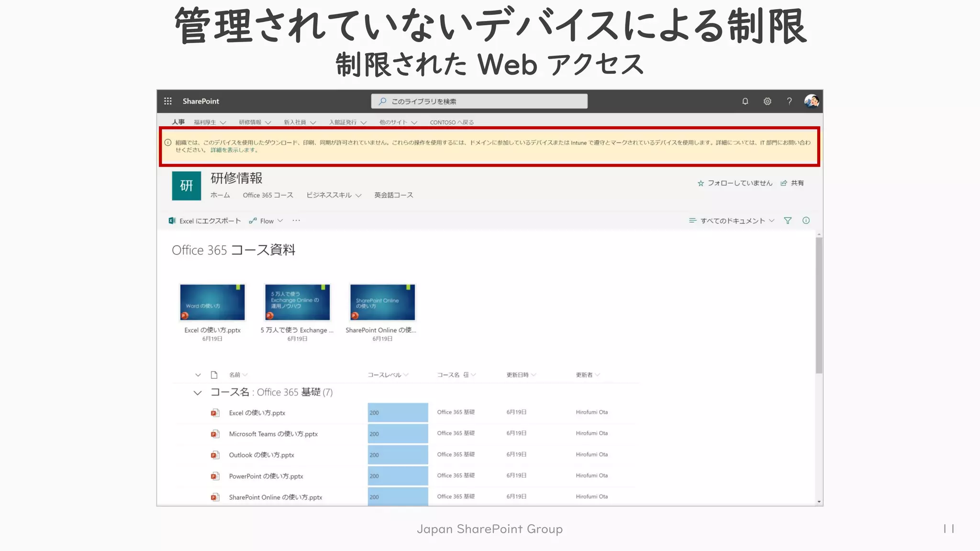Viewport: 980px width, 551px height.
Task: Click the file type column header icon
Action: [214, 375]
